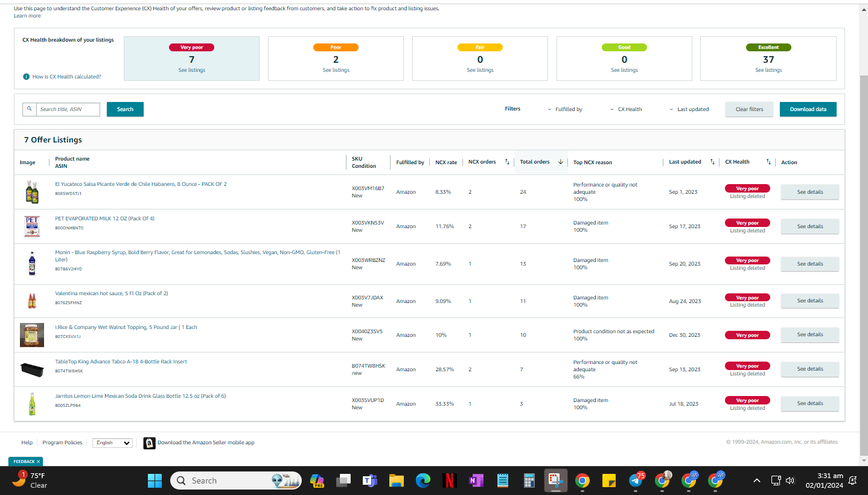Open I.Rice Wet Walnut Topping product link

[126, 327]
